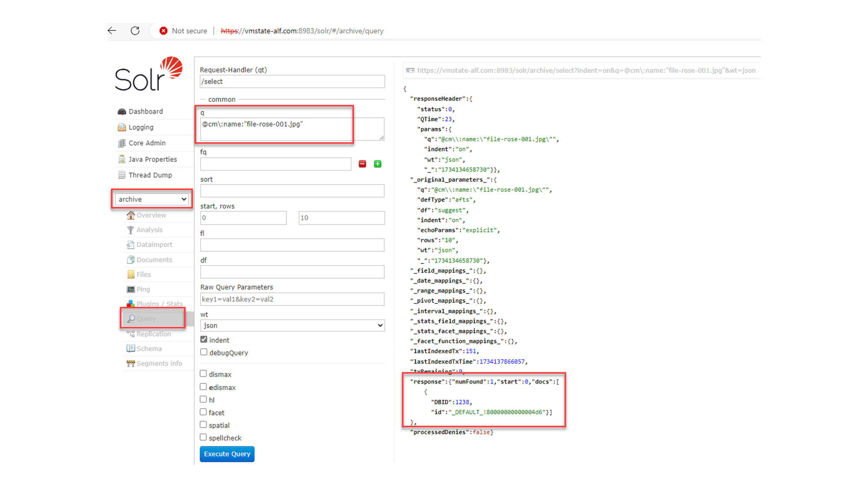Click the Plugins / Stats icon
Image resolution: width=868 pixels, height=488 pixels.
[x=131, y=304]
